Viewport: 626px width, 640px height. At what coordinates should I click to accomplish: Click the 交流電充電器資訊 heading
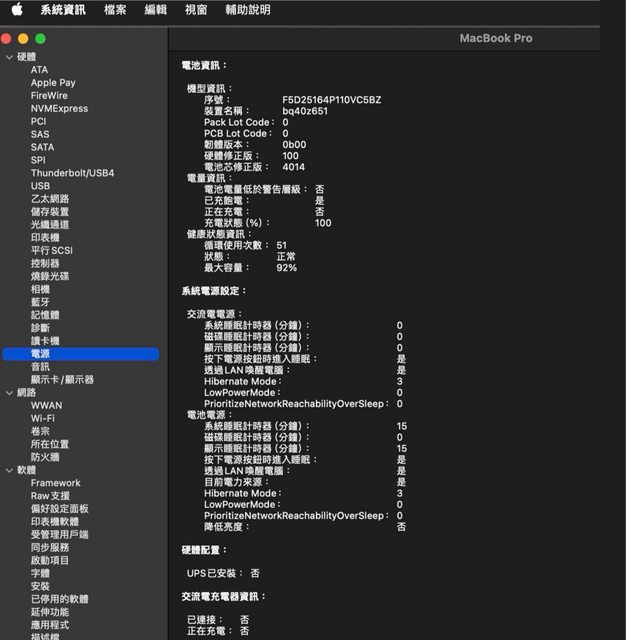tap(224, 597)
